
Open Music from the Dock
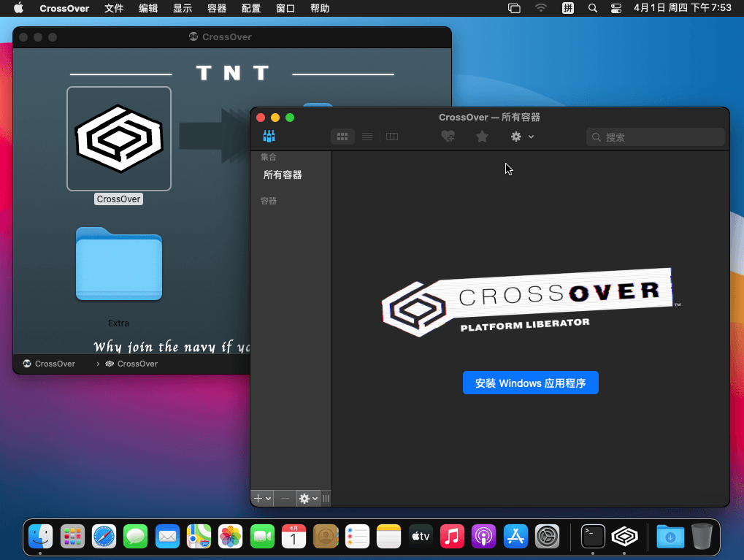(x=452, y=537)
